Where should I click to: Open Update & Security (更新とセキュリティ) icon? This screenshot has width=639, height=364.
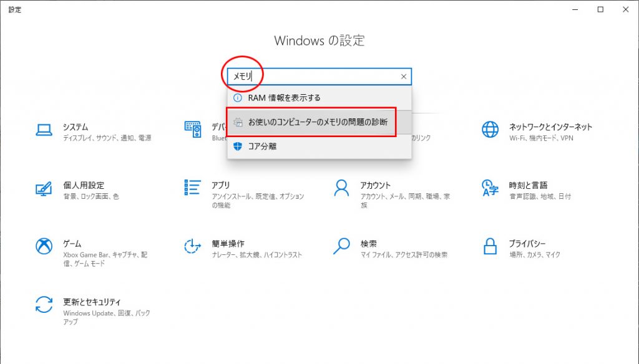44,305
